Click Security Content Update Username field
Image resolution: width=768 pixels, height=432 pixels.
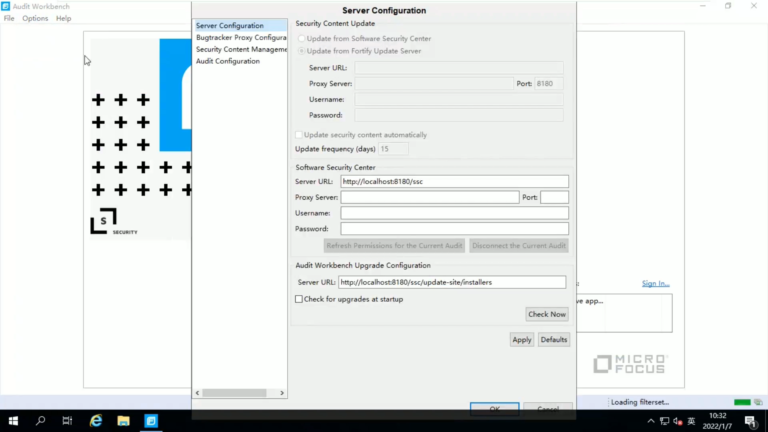click(x=459, y=99)
